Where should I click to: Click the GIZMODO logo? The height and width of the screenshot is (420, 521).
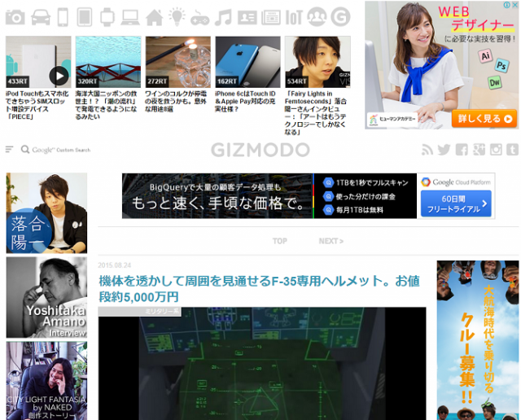pyautogui.click(x=260, y=150)
